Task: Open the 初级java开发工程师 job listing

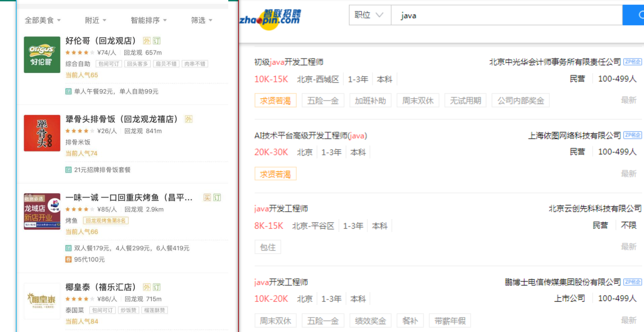Action: tap(289, 62)
